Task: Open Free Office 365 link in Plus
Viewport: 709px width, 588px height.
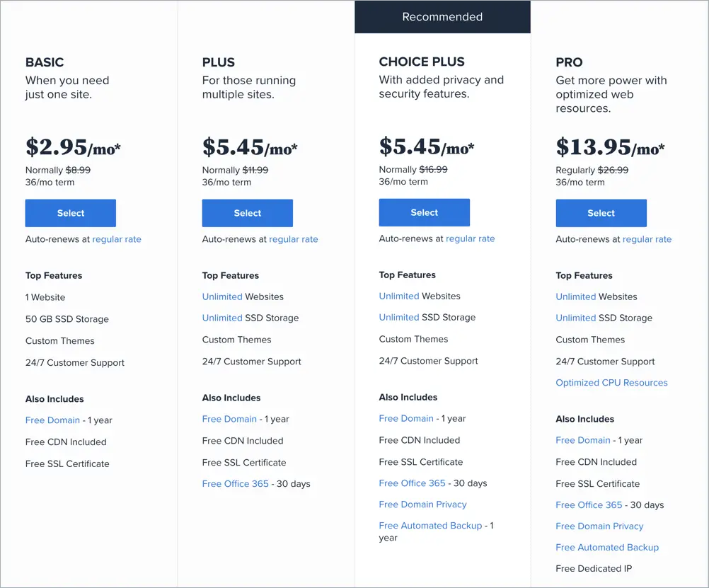Action: [x=235, y=484]
